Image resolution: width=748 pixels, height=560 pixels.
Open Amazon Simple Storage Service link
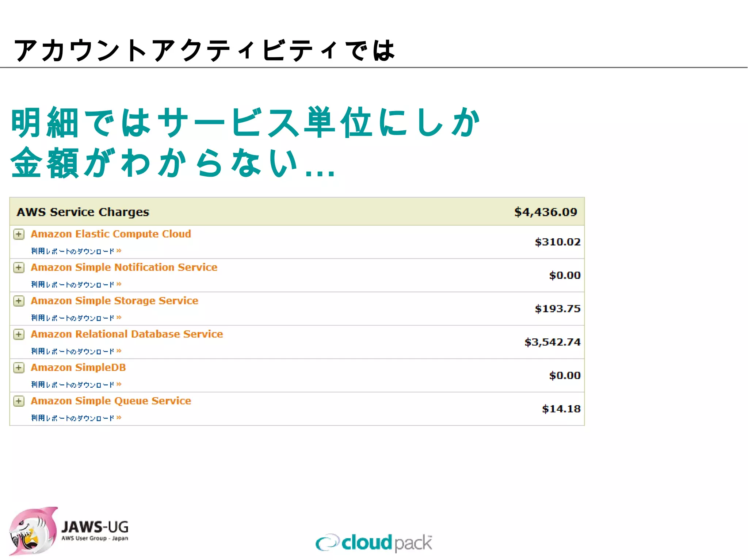(x=114, y=301)
